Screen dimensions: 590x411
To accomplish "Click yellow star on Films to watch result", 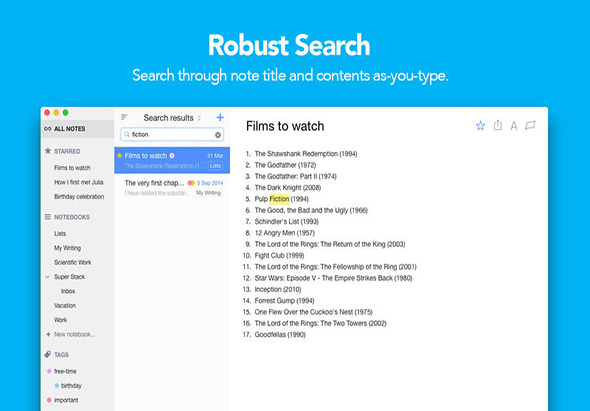I will 120,155.
